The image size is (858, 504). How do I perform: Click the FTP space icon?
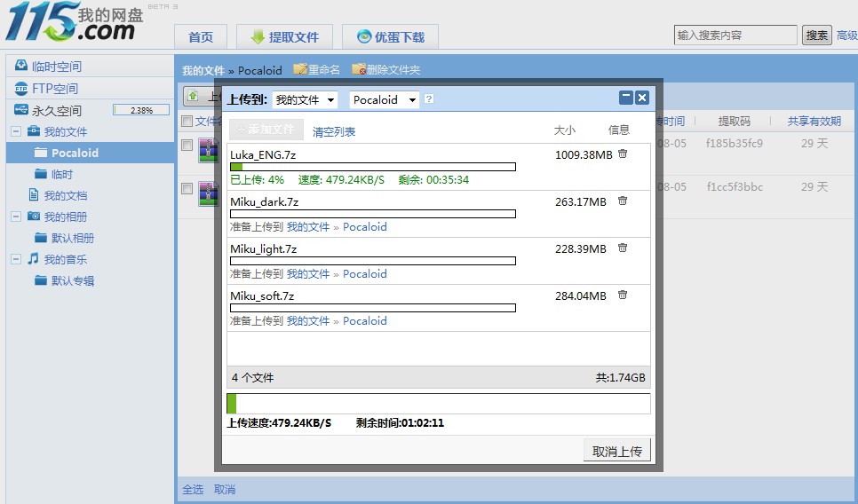coord(20,88)
